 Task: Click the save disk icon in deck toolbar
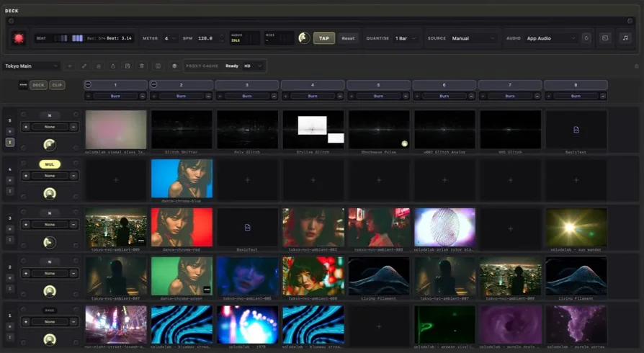pyautogui.click(x=128, y=66)
